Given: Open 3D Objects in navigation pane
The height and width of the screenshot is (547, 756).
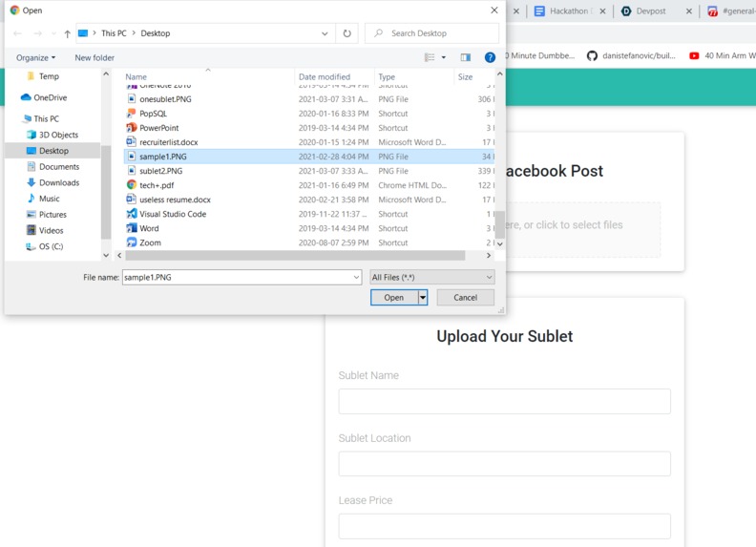Looking at the screenshot, I should coord(52,135).
